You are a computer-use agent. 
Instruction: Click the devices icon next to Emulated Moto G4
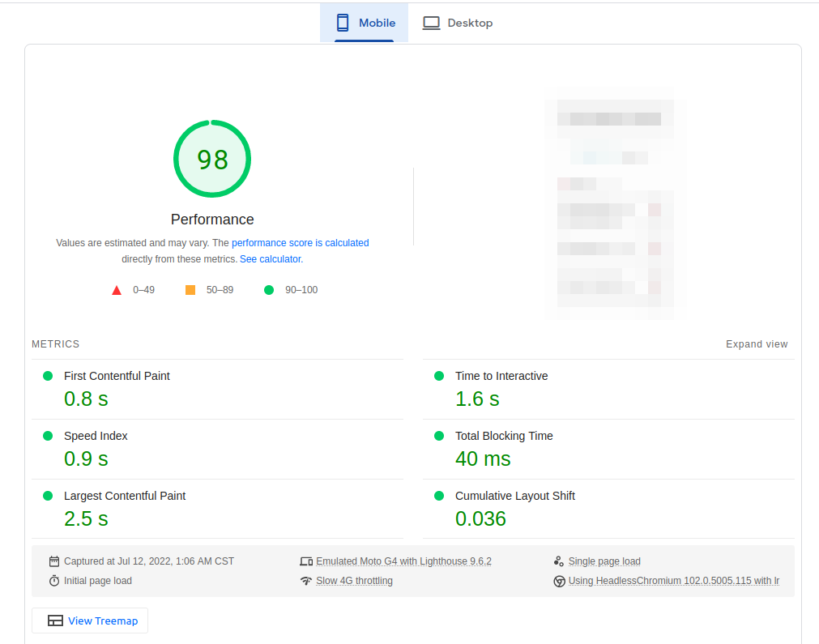tap(306, 561)
